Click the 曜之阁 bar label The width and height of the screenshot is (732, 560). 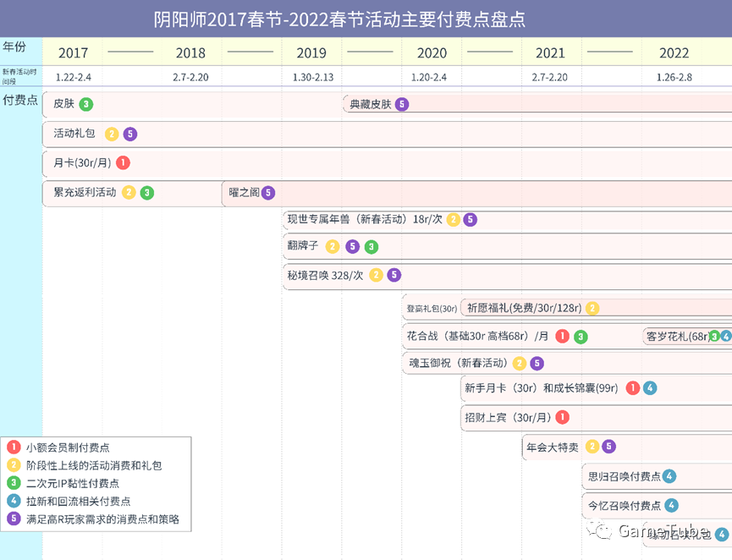point(244,192)
